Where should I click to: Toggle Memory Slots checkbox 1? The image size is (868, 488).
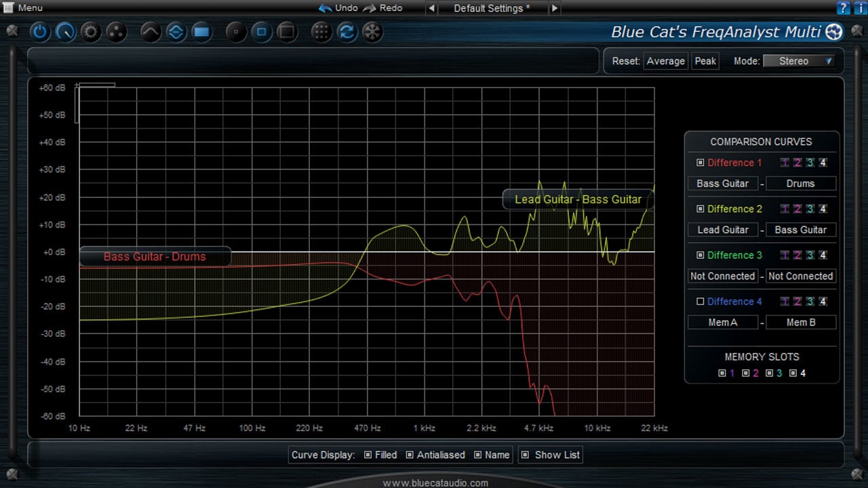[x=722, y=373]
